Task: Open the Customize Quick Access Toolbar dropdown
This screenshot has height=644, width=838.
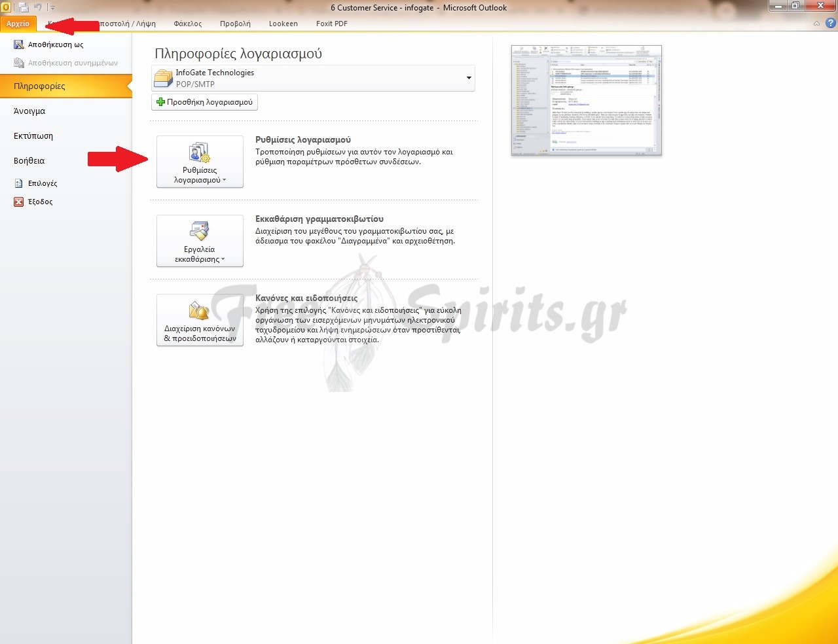Action: tap(52, 8)
